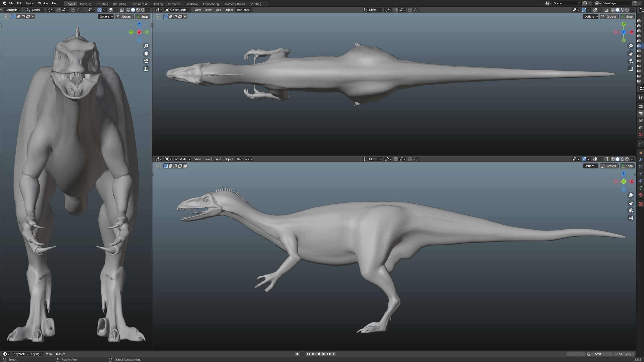Open the Output properties tab icon
This screenshot has width=644, height=362.
coord(641,113)
